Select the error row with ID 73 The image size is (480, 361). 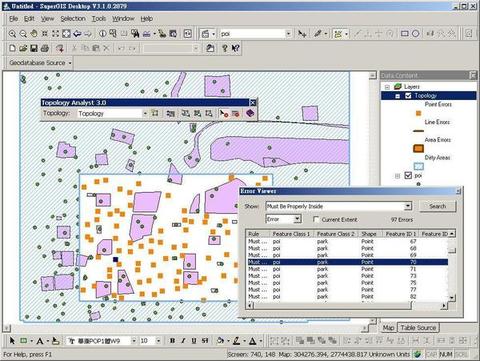coord(348,276)
